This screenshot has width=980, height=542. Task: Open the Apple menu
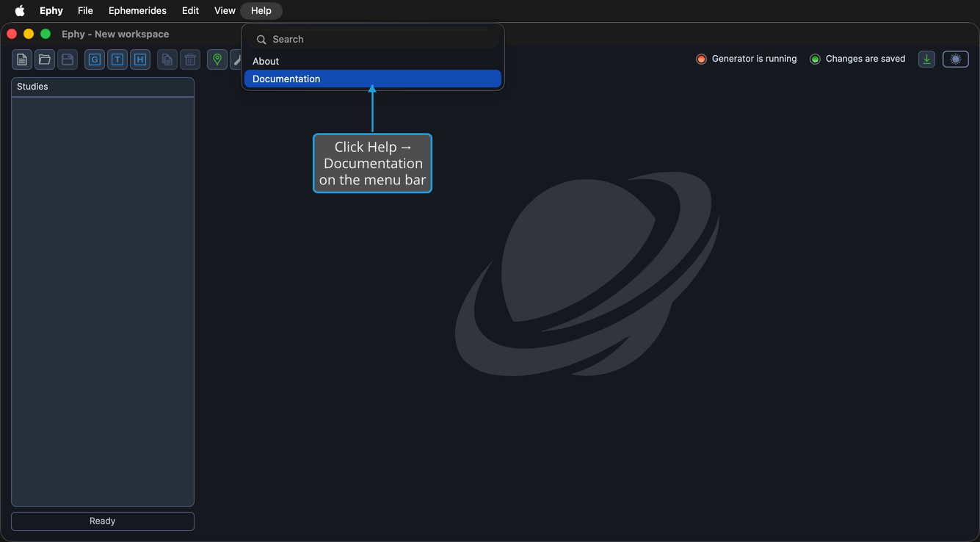(x=20, y=10)
